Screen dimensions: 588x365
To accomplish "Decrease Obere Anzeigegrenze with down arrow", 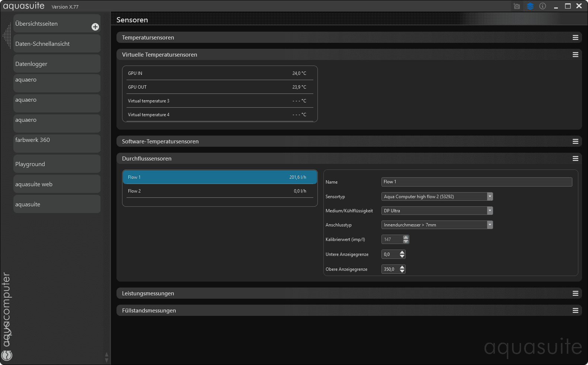I will pos(402,272).
